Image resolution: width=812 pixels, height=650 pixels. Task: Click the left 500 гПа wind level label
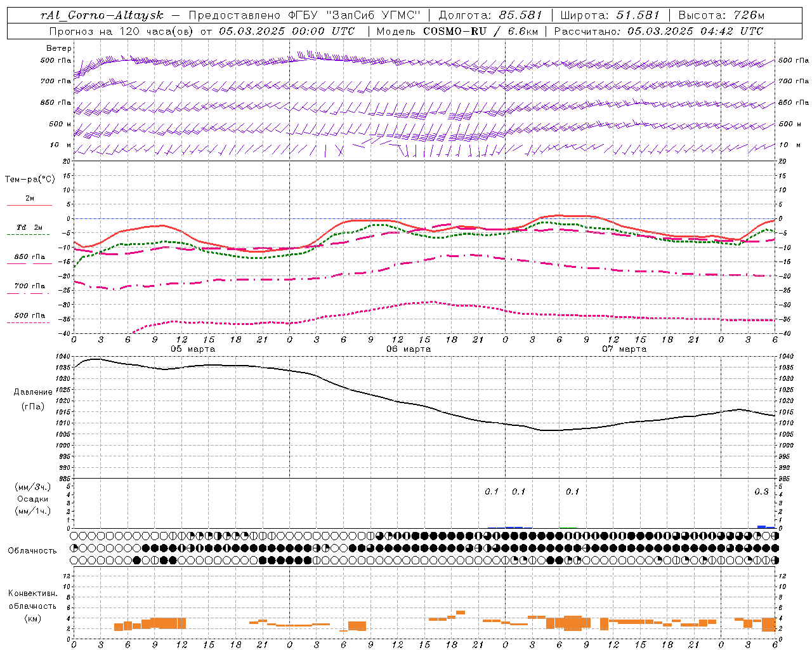56,61
